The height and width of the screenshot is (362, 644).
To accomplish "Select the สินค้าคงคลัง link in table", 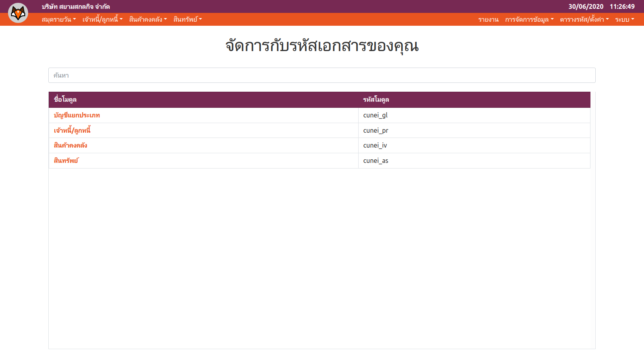I will pos(70,146).
